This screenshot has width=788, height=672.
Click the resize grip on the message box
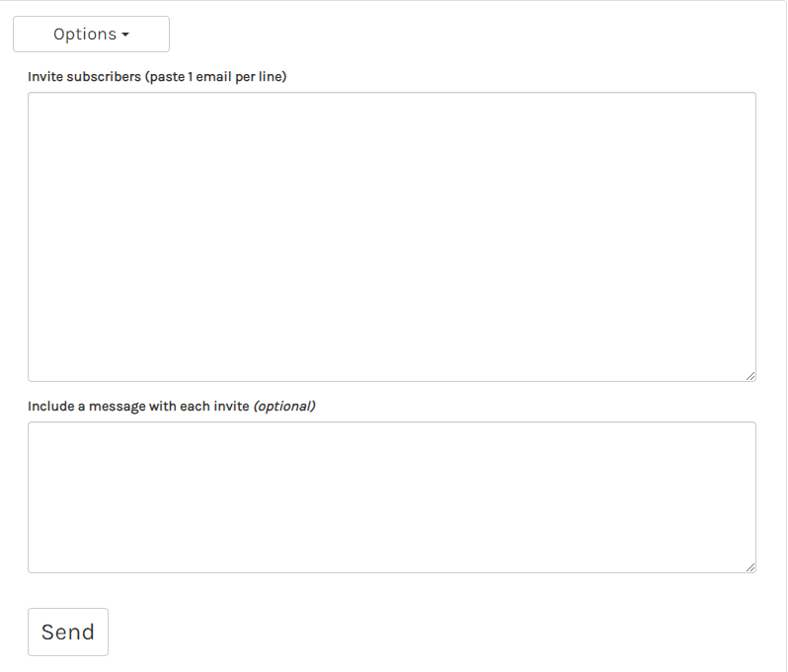[x=750, y=567]
